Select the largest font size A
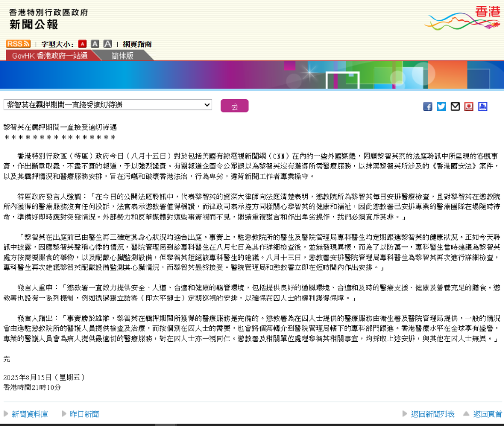 pyautogui.click(x=108, y=44)
